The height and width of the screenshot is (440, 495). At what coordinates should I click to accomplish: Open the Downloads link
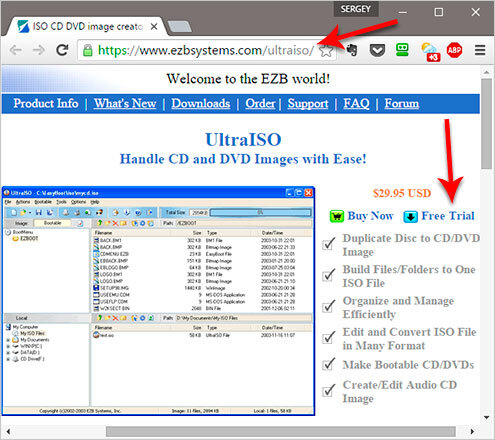[201, 104]
